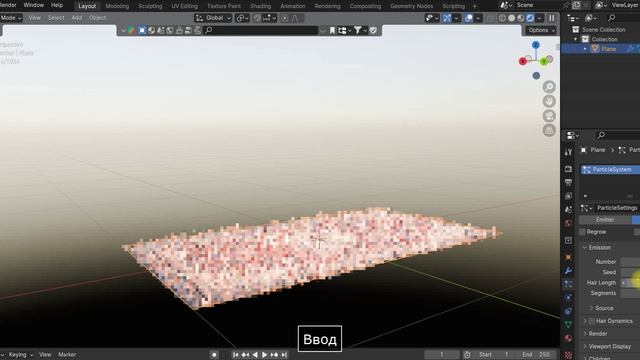Toggle the Regrow checkbox
Screen dimensions: 640x360
point(582,232)
